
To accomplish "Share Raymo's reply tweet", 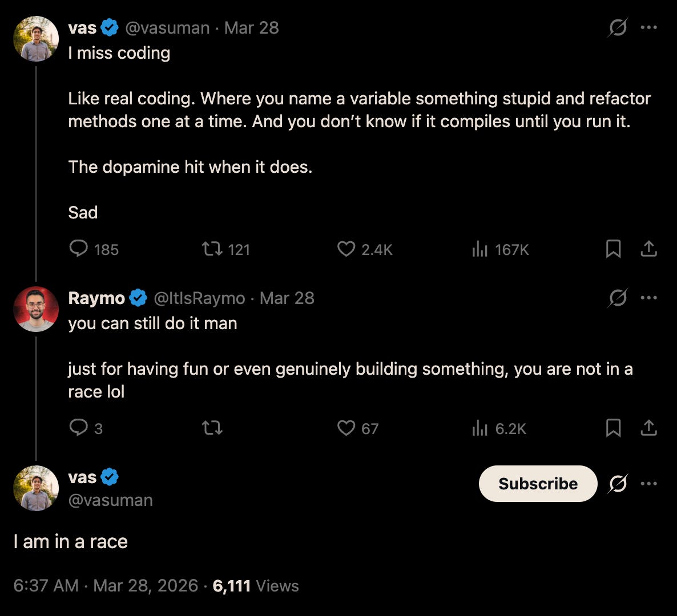I will (x=648, y=428).
